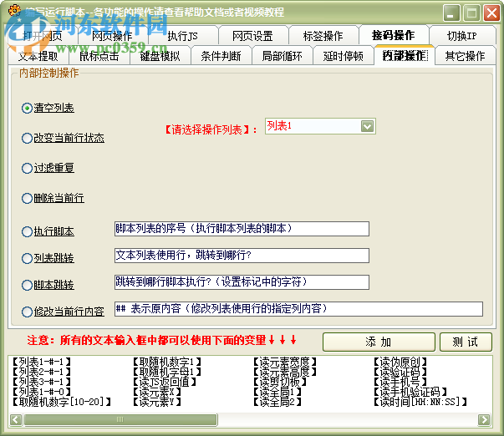View the 局部循环 tab

283,56
